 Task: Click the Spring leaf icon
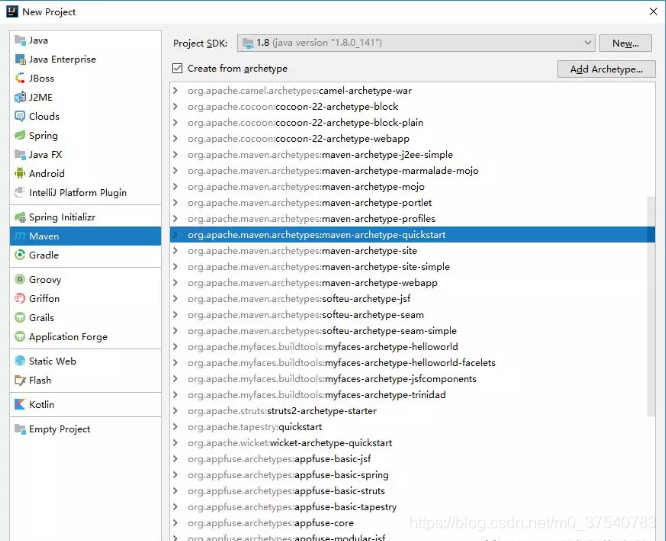pyautogui.click(x=20, y=135)
